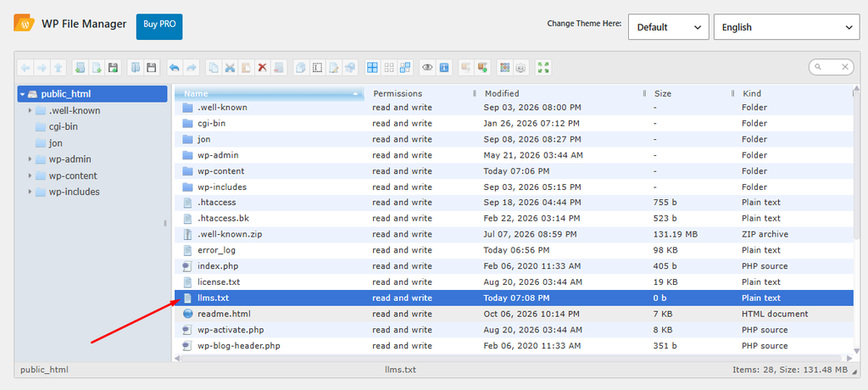Select the .well-known.zip archive row
Image resolution: width=868 pixels, height=390 pixels.
pyautogui.click(x=514, y=234)
